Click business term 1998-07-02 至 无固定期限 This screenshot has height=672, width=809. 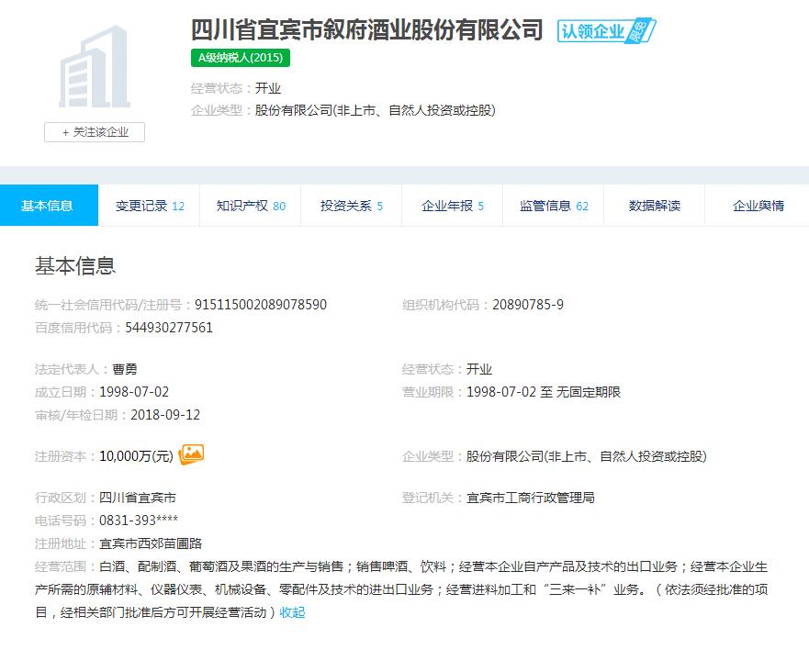coord(544,392)
